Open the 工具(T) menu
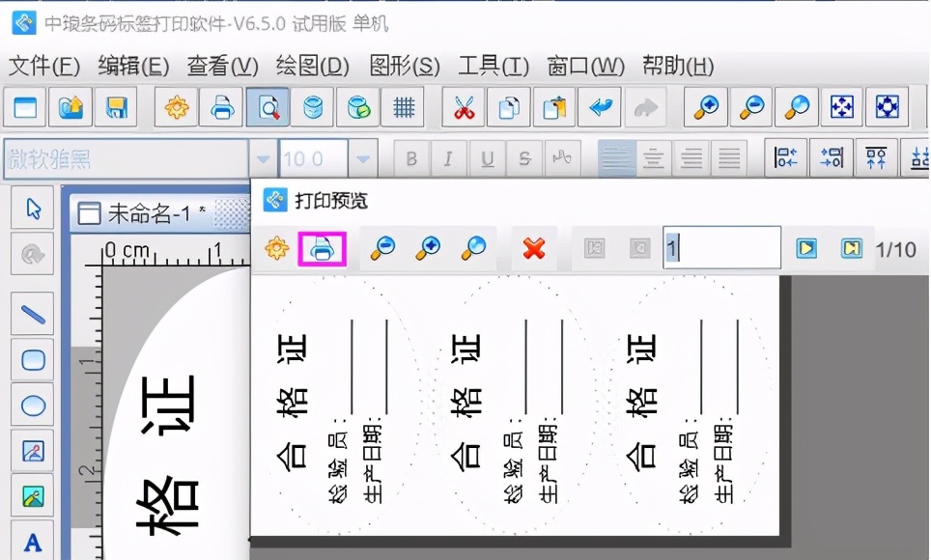931x560 pixels. (x=494, y=66)
